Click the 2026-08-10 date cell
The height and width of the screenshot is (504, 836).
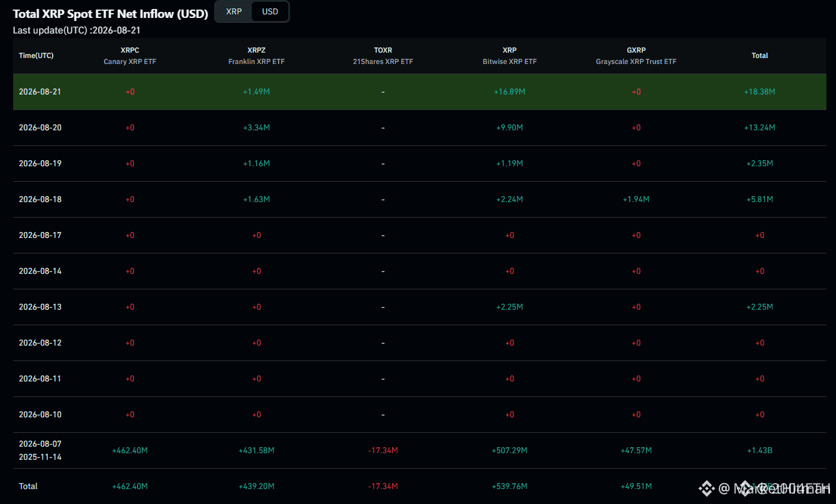click(40, 414)
